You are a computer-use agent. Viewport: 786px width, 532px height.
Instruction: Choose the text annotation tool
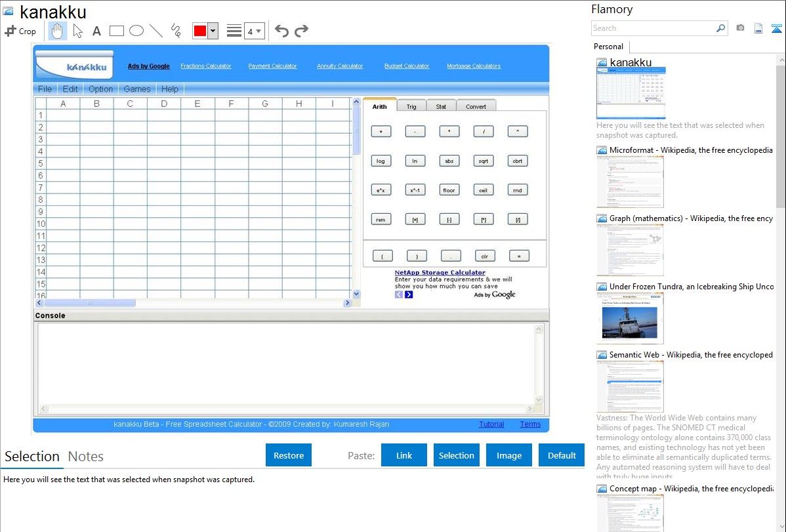(x=96, y=31)
